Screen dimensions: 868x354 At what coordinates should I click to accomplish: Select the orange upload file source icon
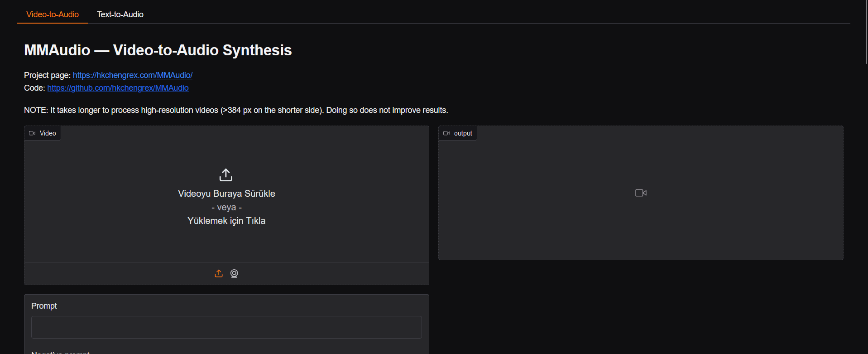[x=219, y=273]
